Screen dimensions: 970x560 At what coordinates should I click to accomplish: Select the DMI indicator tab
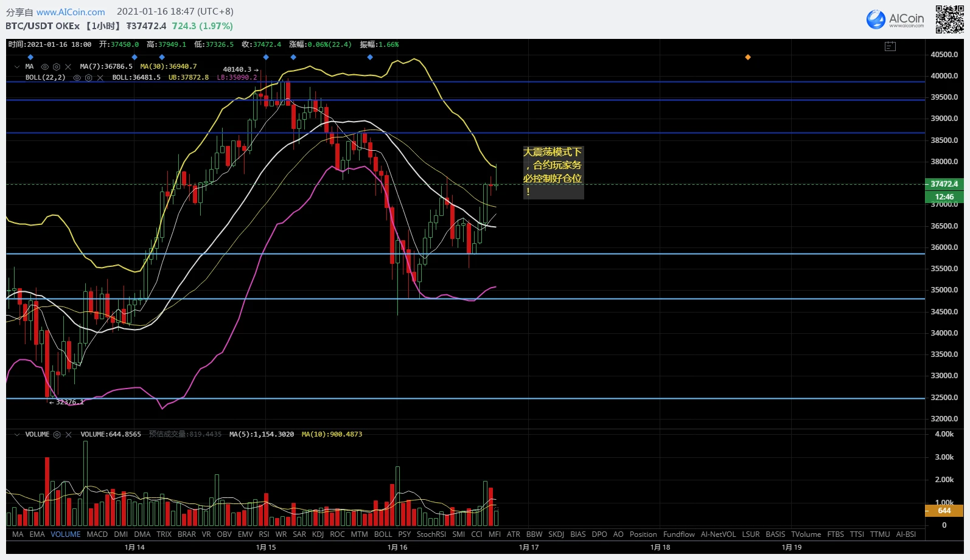point(121,534)
